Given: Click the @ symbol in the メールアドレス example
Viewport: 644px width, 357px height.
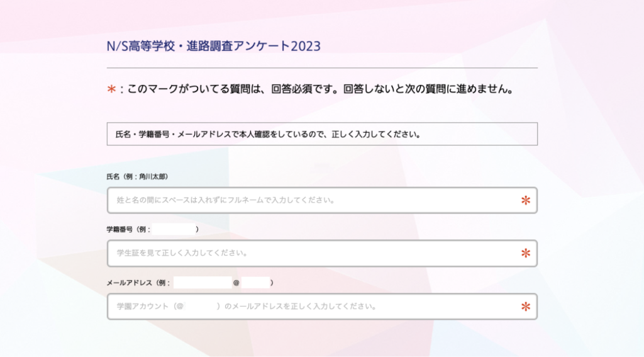Looking at the screenshot, I should pos(236,283).
